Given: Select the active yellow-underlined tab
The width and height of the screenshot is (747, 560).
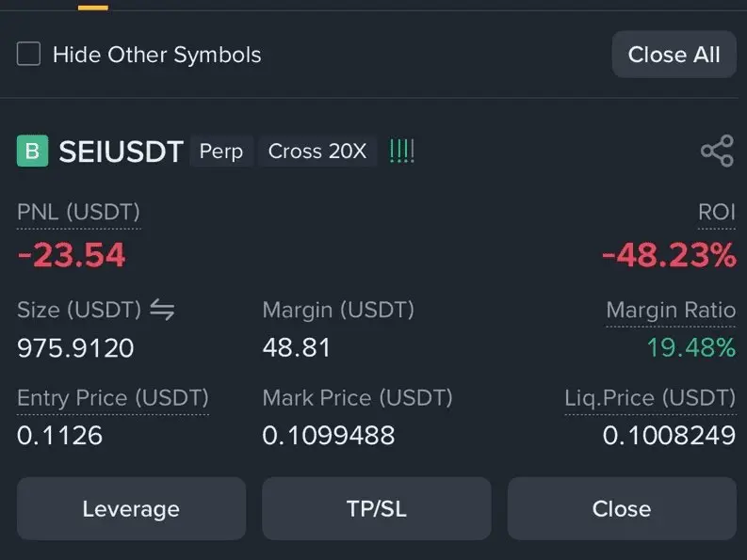Looking at the screenshot, I should [93, 8].
